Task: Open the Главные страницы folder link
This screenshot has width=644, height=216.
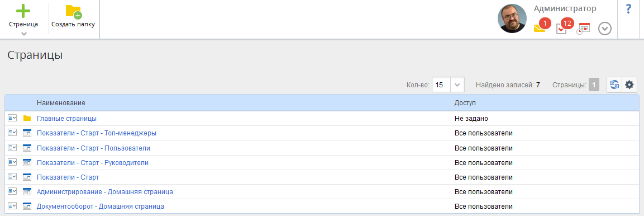Action: [66, 119]
